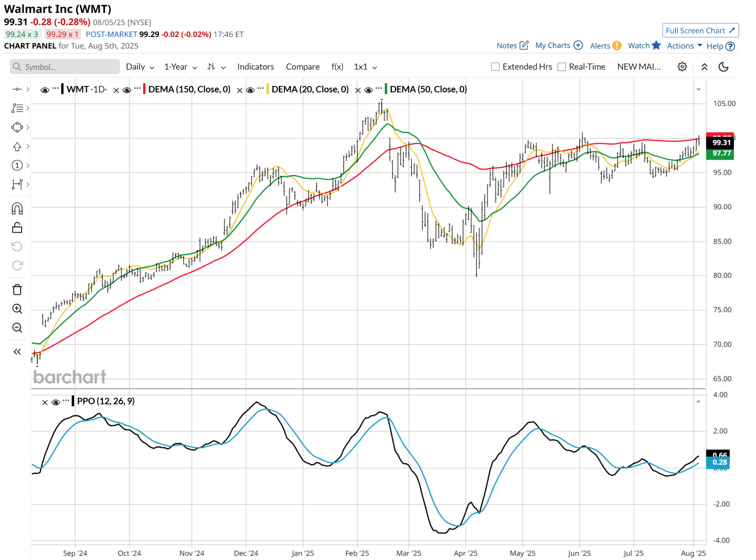Pick the numbered annotation tool
Viewport: 756px width, 560px height.
[x=17, y=165]
